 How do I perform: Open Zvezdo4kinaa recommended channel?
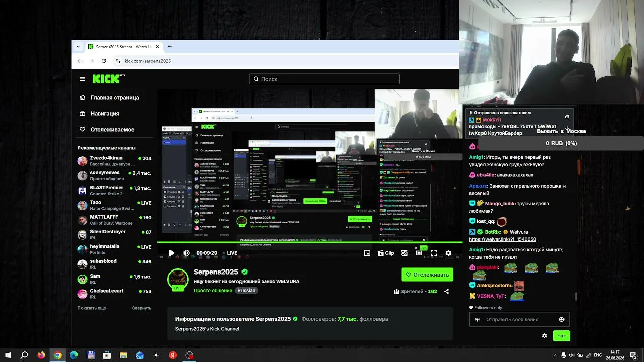tap(115, 161)
